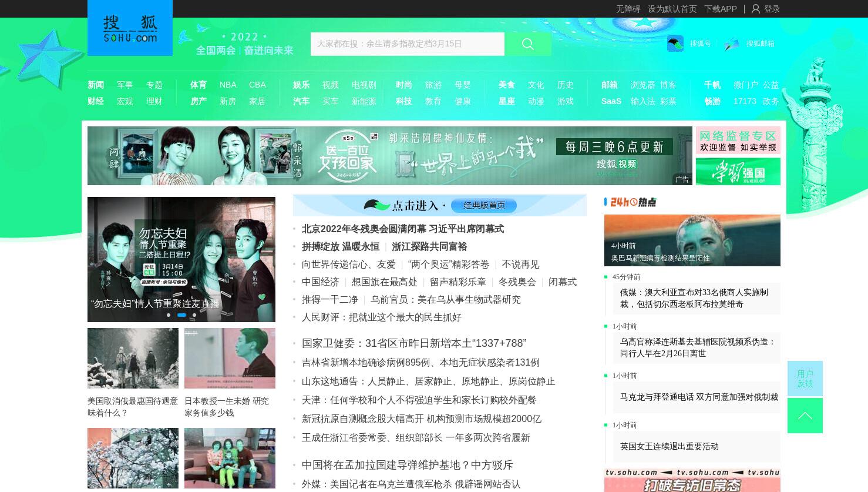Image resolution: width=868 pixels, height=492 pixels.
Task: Click 下载APP link
Action: 721,9
